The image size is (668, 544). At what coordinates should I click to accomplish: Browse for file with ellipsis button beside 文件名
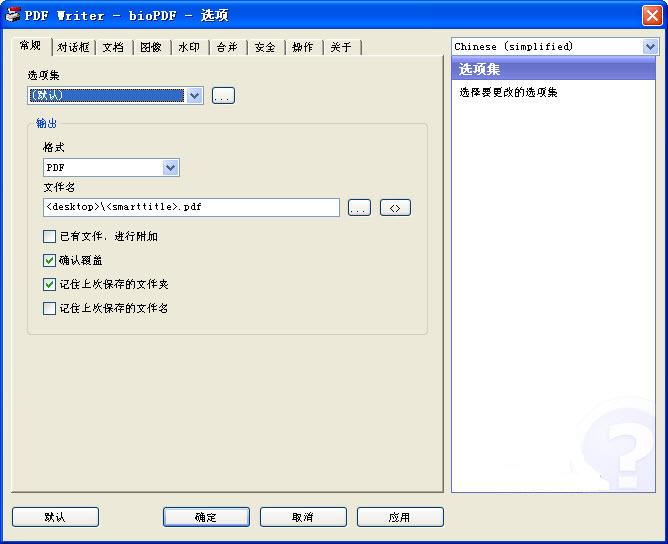coord(359,207)
